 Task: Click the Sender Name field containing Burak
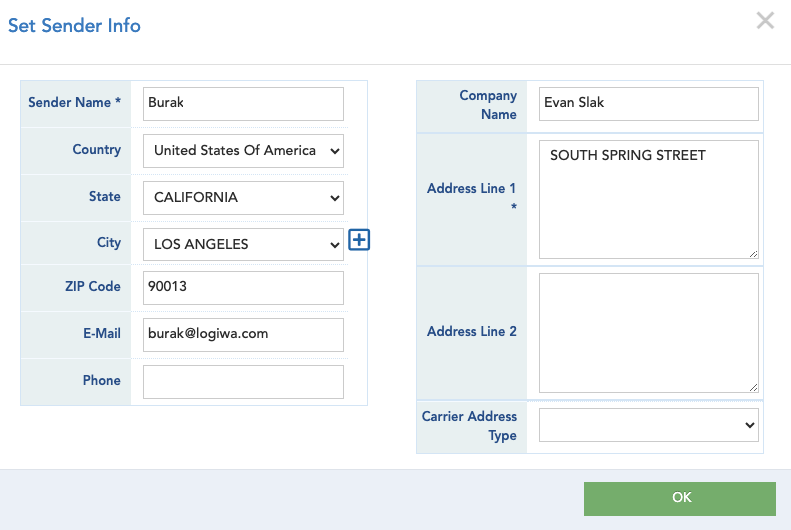(243, 103)
